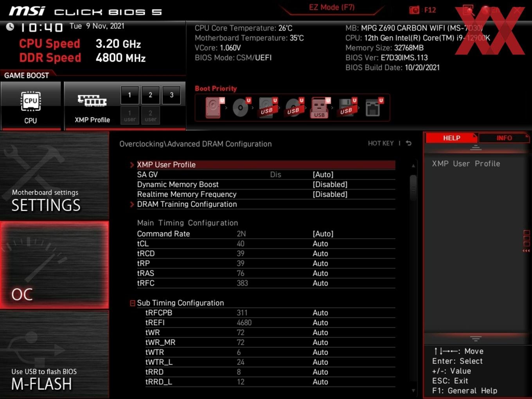Open the Command Rate [Auto] option
This screenshot has height=399, width=532.
[x=323, y=234]
